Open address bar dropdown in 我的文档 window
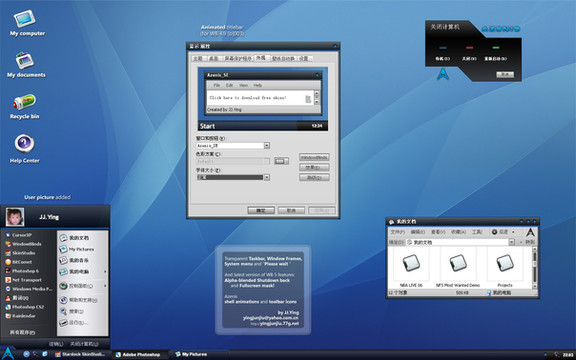The width and height of the screenshot is (576, 360). point(511,242)
